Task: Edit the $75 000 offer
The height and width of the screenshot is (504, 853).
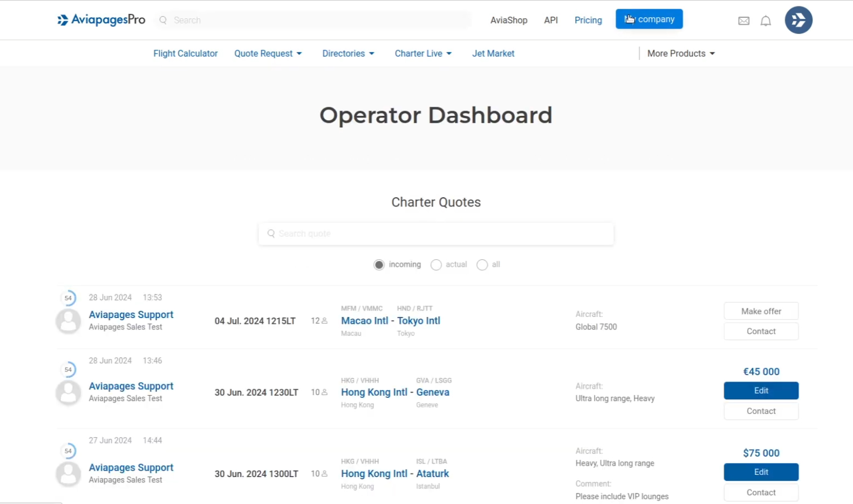Action: [x=761, y=472]
